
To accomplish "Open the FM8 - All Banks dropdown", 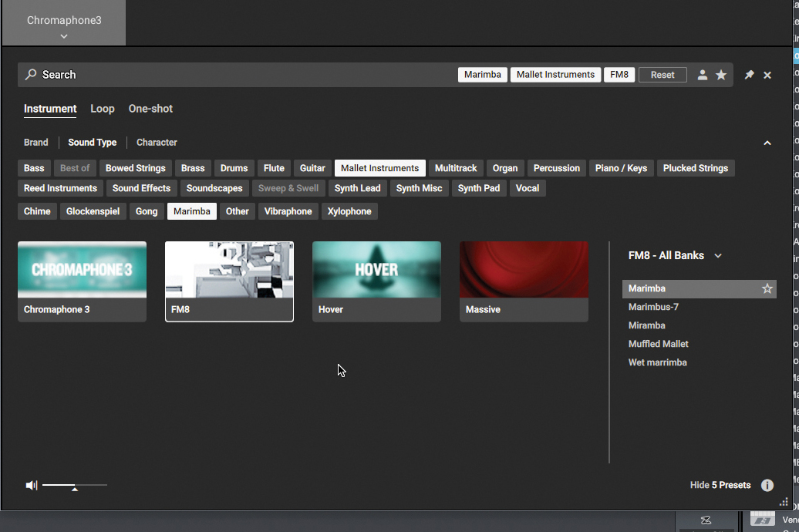I will (x=675, y=256).
